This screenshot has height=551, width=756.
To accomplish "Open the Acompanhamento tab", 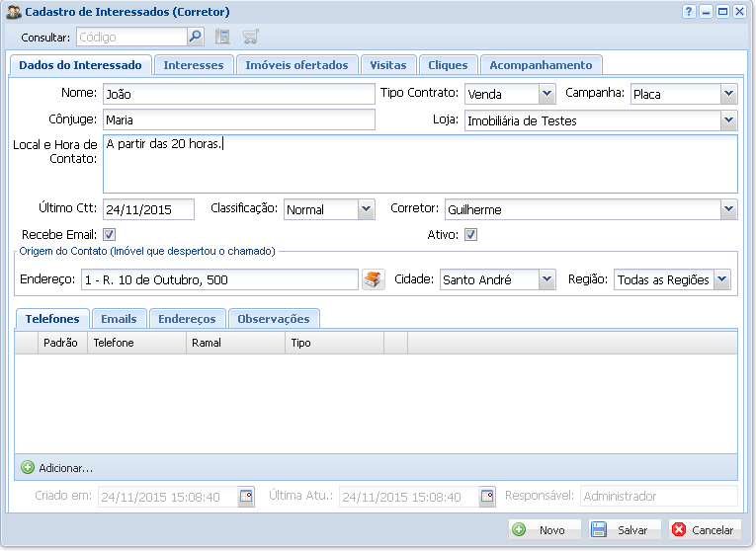I will point(541,65).
